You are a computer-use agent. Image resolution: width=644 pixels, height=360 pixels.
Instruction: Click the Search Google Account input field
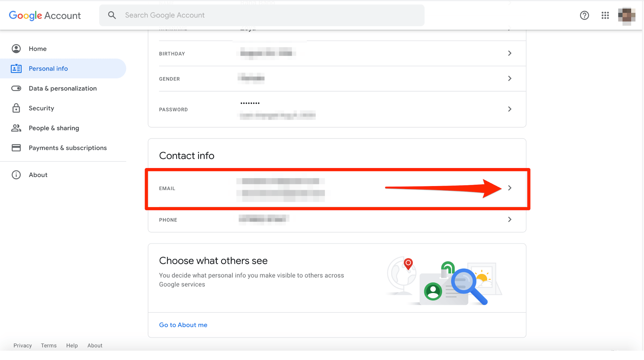pyautogui.click(x=262, y=15)
